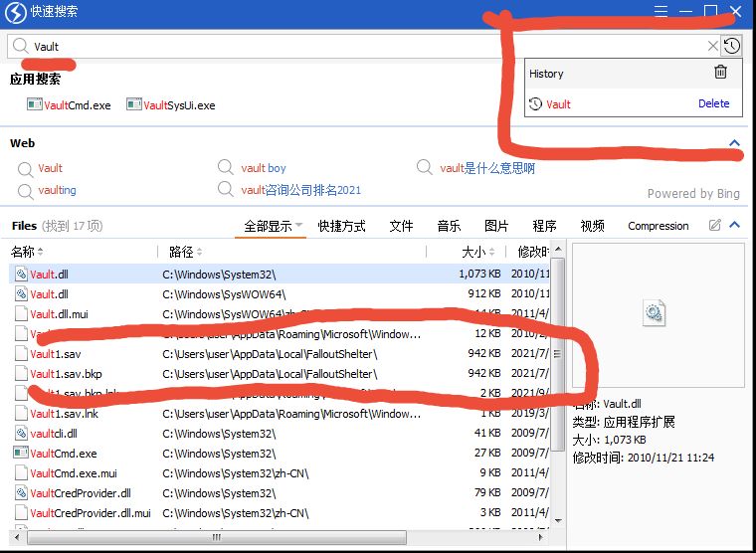Select VaultCredProvider.dll.mui file
The width and height of the screenshot is (756, 553).
(280, 513)
